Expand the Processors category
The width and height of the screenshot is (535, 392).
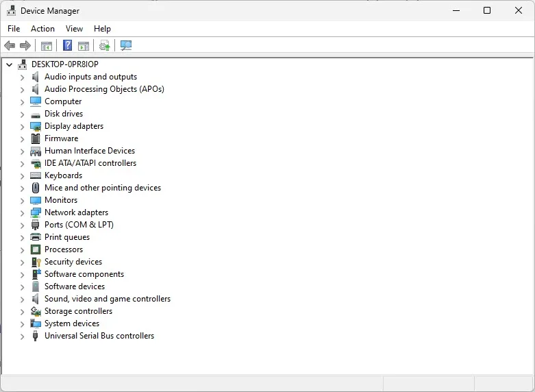pyautogui.click(x=22, y=250)
